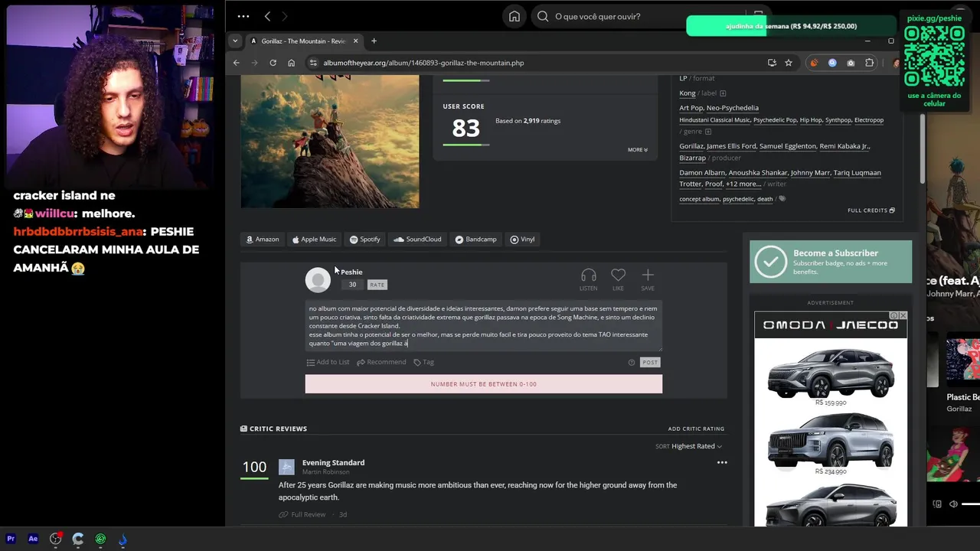
Task: Click the camera extension icon
Action: click(851, 63)
